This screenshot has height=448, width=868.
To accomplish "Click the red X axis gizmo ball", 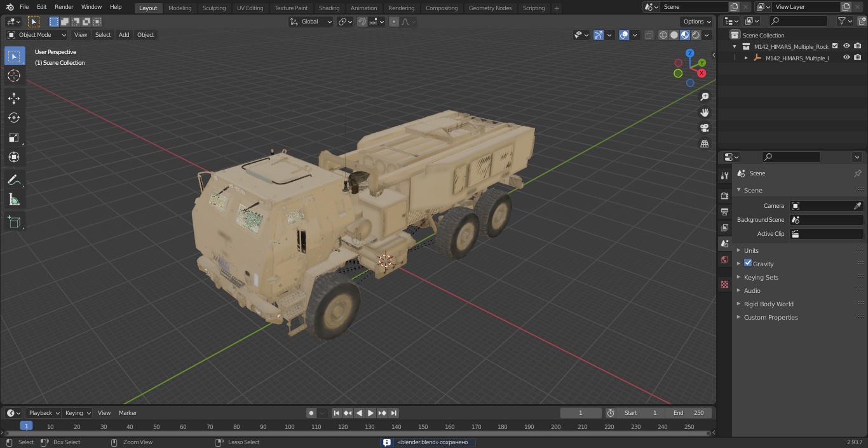I will coord(702,73).
